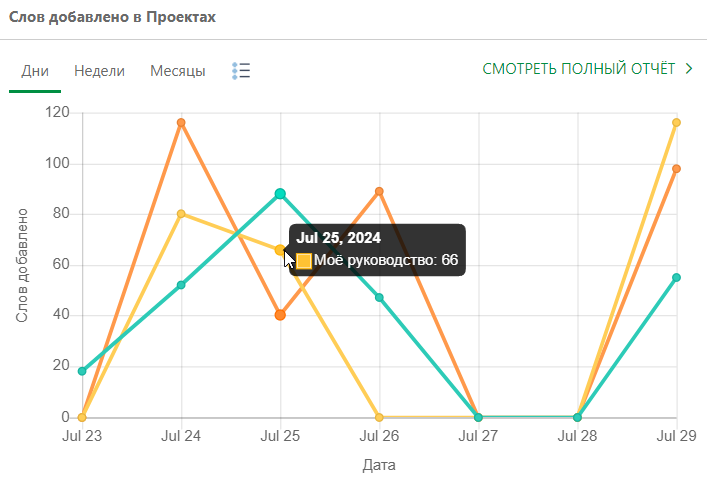Image resolution: width=707 pixels, height=487 pixels.
Task: Select the teal data point on Jul 29
Action: pos(677,277)
